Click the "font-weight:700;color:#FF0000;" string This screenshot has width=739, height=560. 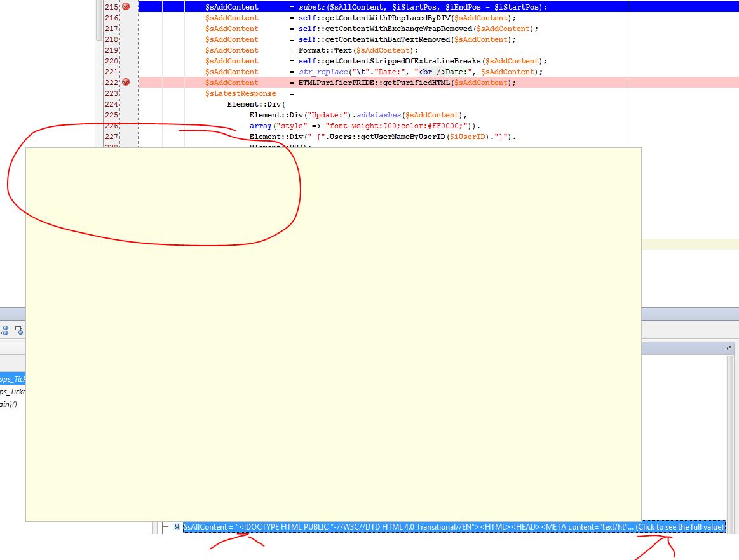point(397,126)
